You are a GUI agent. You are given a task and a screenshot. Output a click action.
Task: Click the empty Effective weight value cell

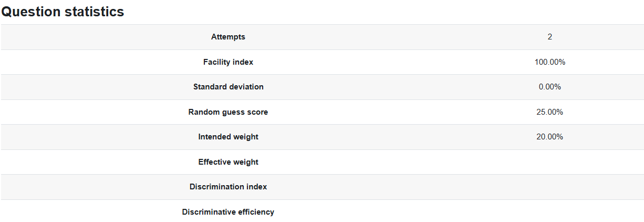point(549,162)
